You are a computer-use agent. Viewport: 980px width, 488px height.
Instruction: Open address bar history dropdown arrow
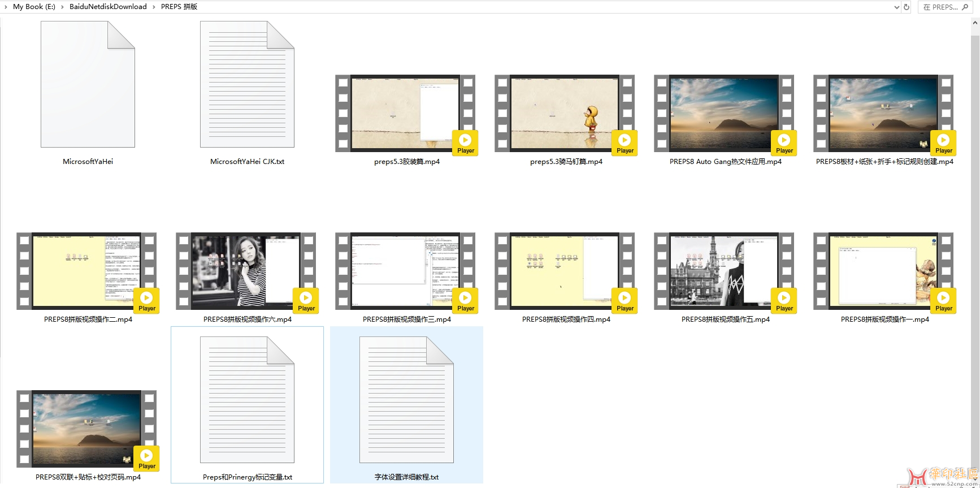pos(896,7)
